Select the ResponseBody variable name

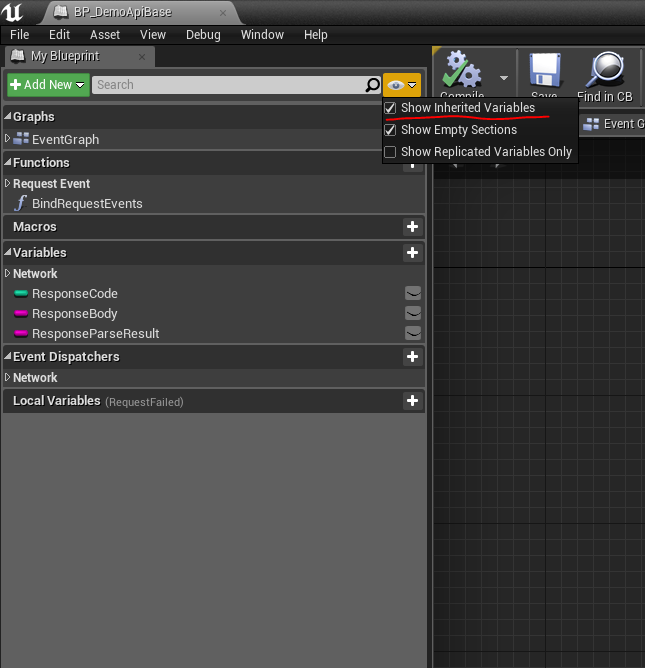75,313
